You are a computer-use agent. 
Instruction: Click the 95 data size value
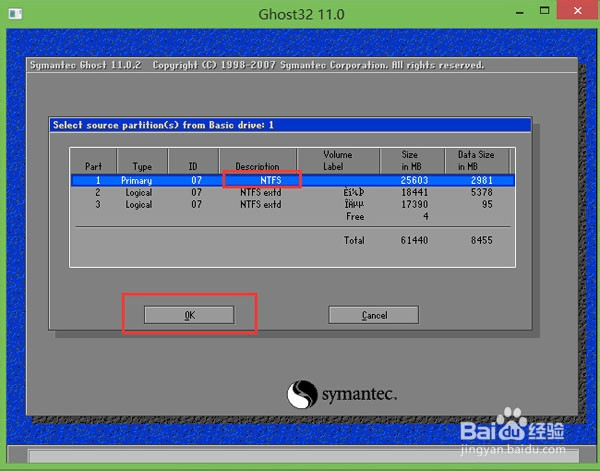click(487, 204)
